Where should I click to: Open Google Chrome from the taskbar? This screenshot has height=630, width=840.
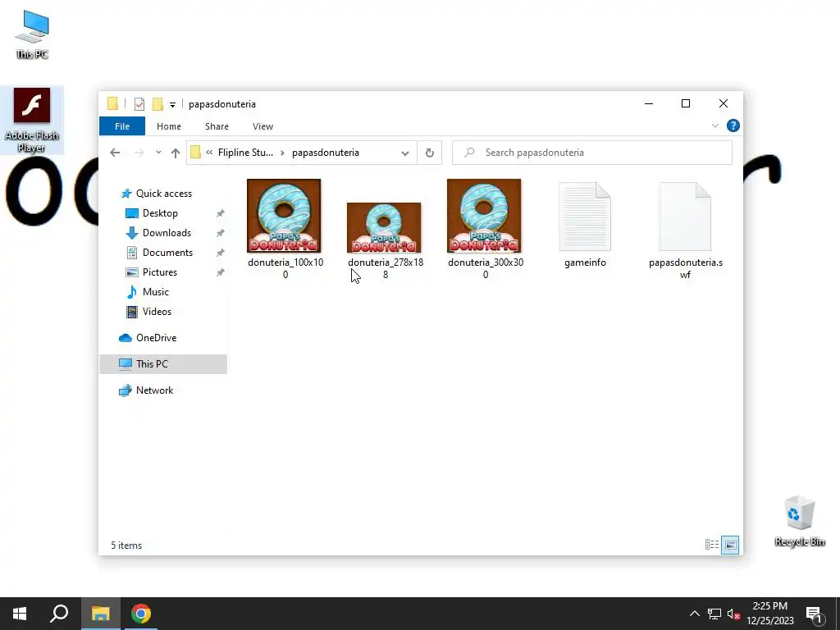(x=141, y=614)
